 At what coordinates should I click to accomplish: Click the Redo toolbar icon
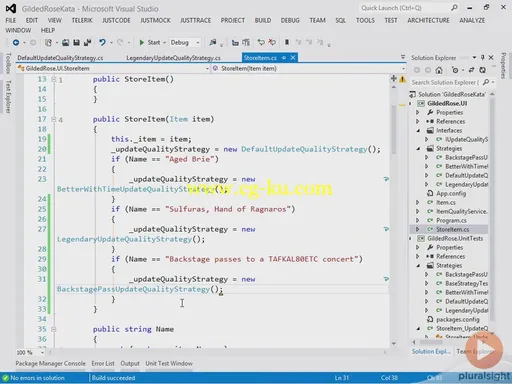(x=120, y=42)
